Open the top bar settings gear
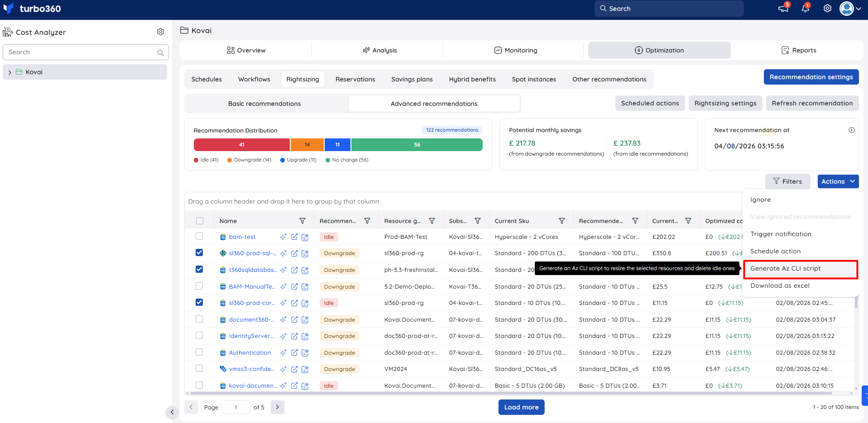Viewport: 868px width, 423px height. (827, 9)
